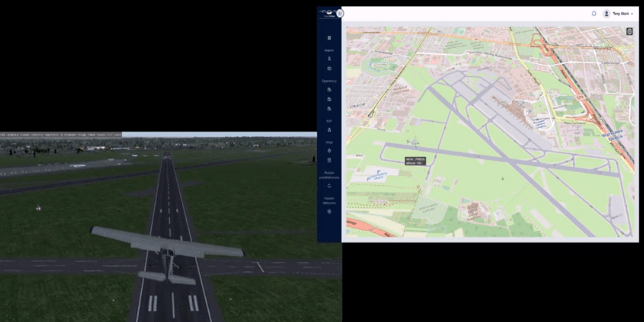Toggle the sidebar collapse button beside logo
The width and height of the screenshot is (644, 322).
click(340, 13)
